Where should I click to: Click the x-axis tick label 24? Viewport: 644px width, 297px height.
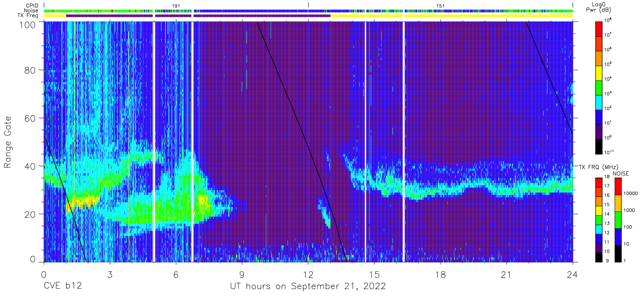(x=572, y=275)
